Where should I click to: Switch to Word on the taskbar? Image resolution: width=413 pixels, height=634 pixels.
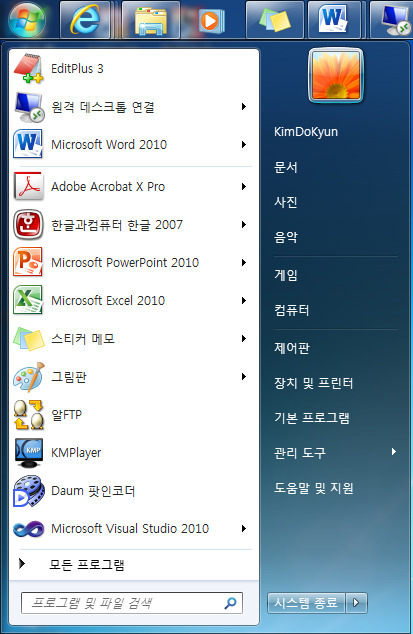(x=333, y=19)
